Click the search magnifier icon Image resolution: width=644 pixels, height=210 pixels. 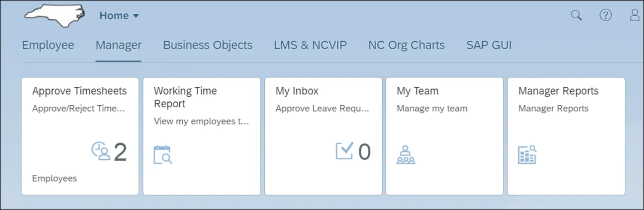point(576,15)
